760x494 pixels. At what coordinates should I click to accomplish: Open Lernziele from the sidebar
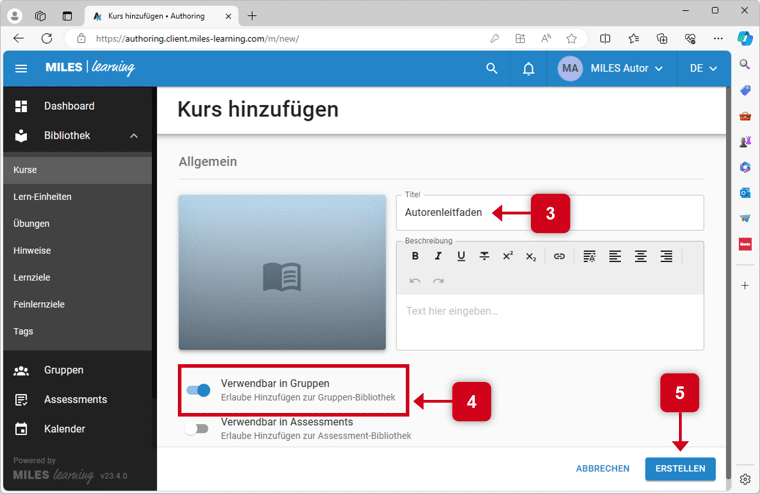[32, 277]
